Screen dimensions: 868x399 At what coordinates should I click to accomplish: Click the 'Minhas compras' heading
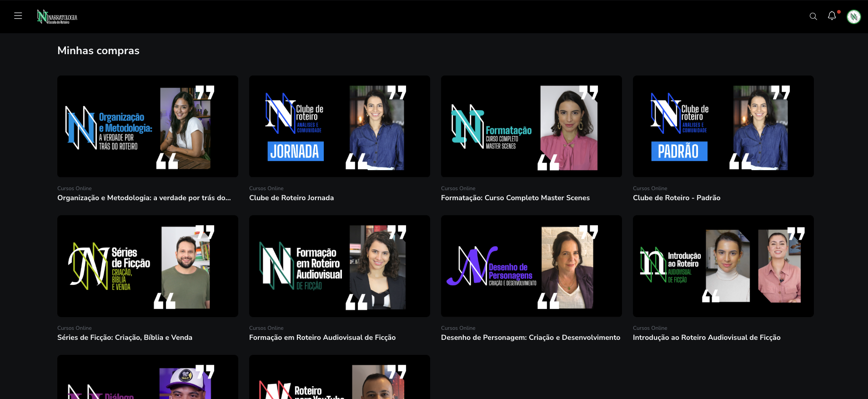pos(98,51)
